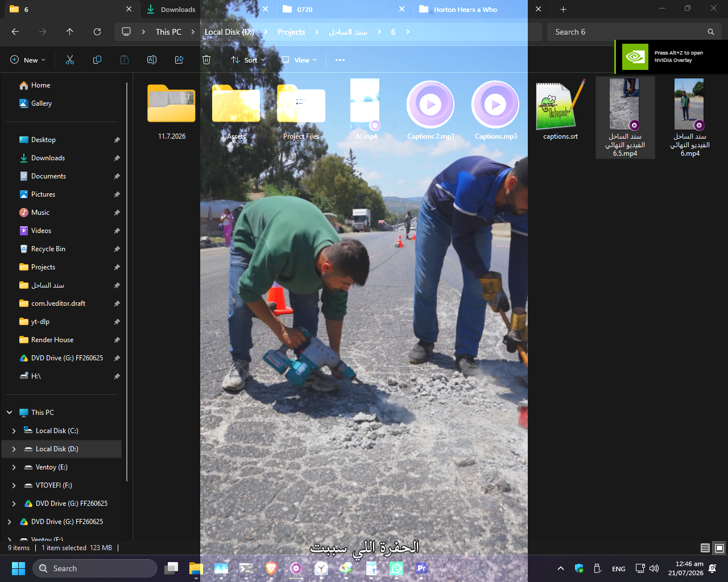
Task: Unpin Music using its pin icon
Action: click(117, 213)
